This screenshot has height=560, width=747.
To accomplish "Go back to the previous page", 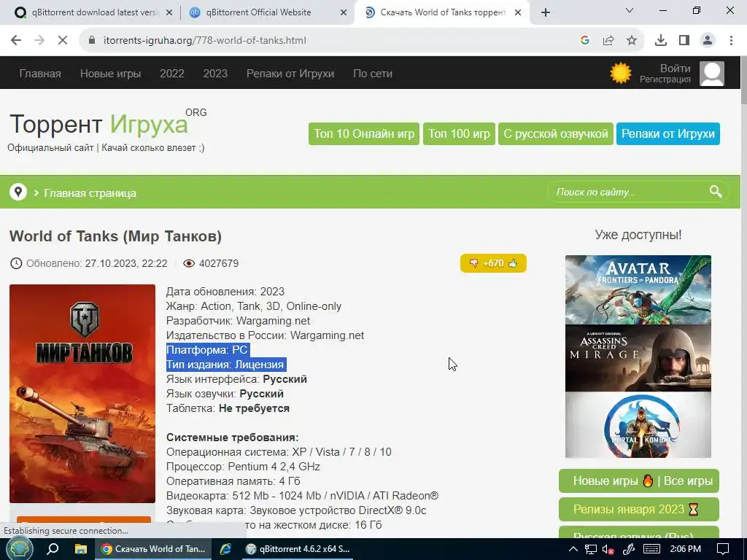I will [16, 41].
